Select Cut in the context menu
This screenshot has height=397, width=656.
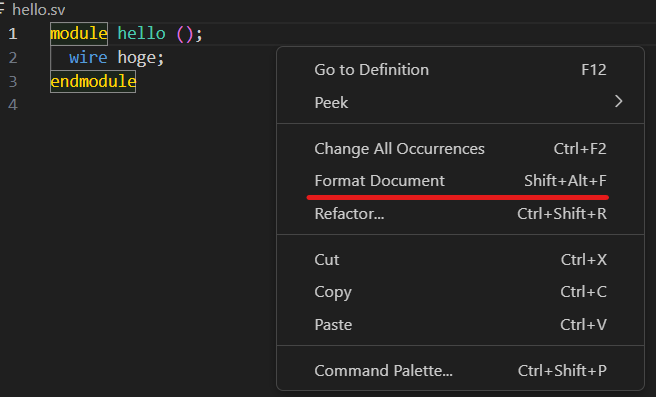[x=460, y=260]
